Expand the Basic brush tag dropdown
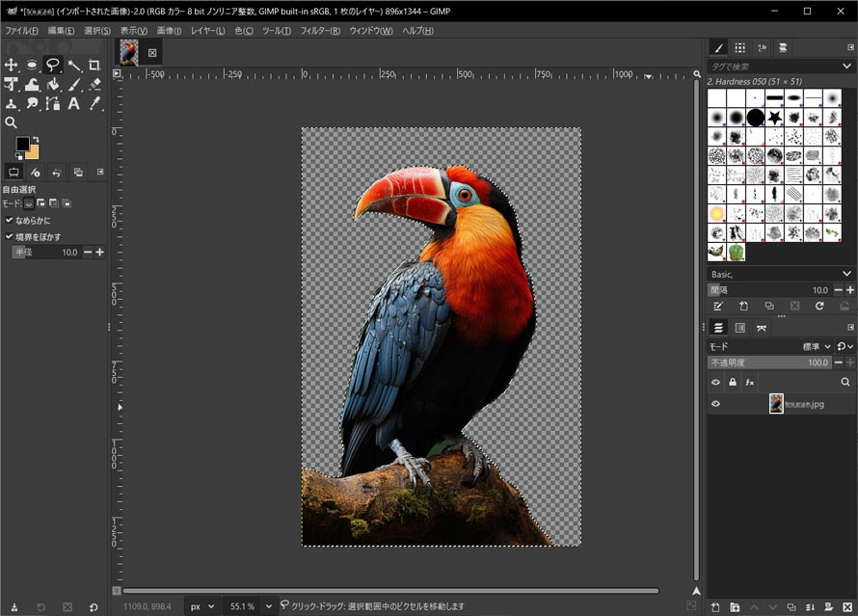This screenshot has height=616, width=858. click(x=845, y=274)
